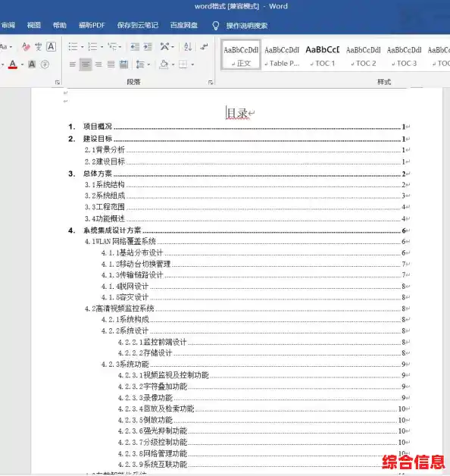Viewport: 450px width, 476px height.
Task: Click the red font color A button
Action: tap(12, 64)
